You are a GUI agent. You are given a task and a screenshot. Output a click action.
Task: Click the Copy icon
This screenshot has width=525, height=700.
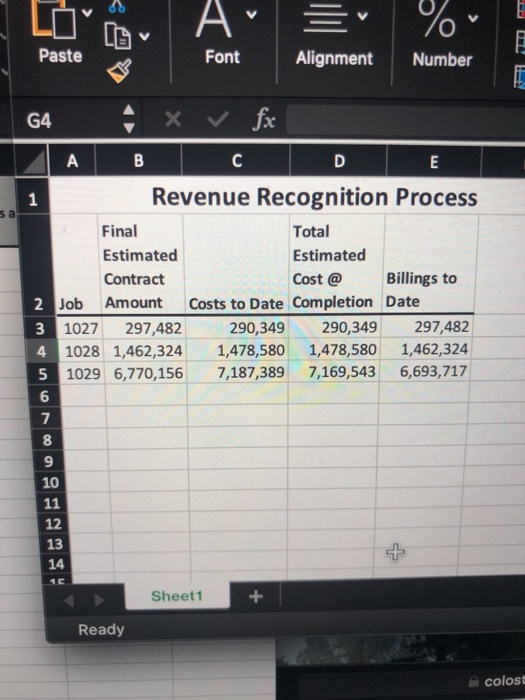coord(118,36)
